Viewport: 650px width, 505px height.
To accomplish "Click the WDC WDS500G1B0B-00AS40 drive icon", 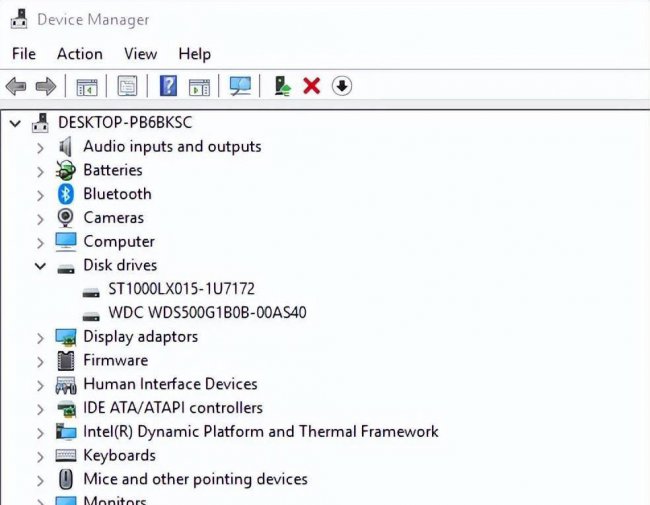I will pos(91,317).
